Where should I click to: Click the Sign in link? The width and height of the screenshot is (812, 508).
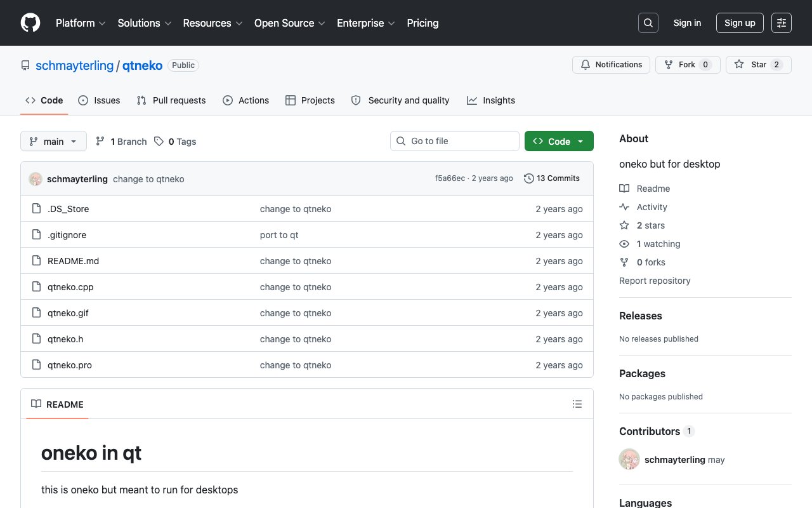(x=687, y=23)
